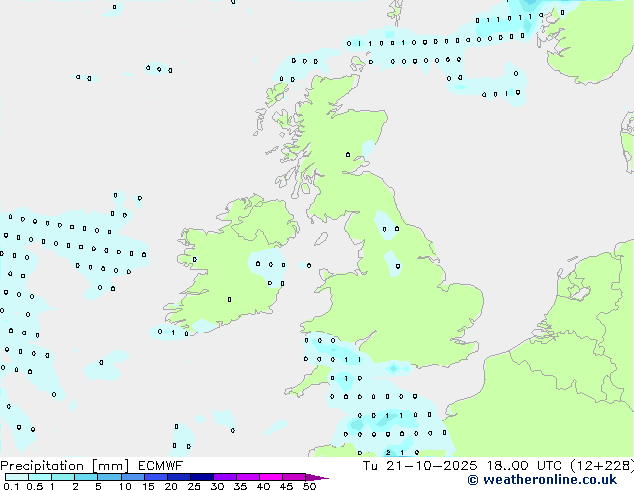Click the '30' legend scale value

[x=217, y=486]
